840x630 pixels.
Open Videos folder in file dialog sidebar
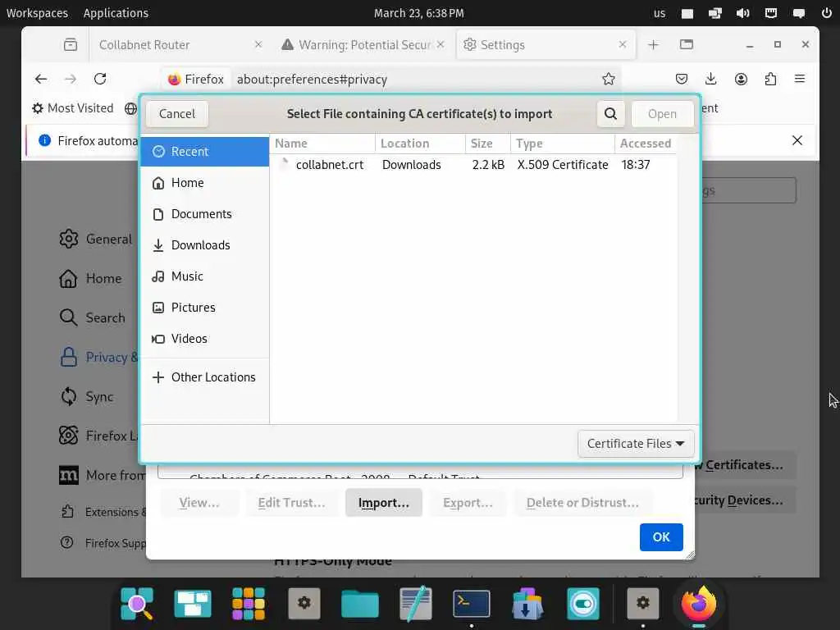pyautogui.click(x=204, y=338)
